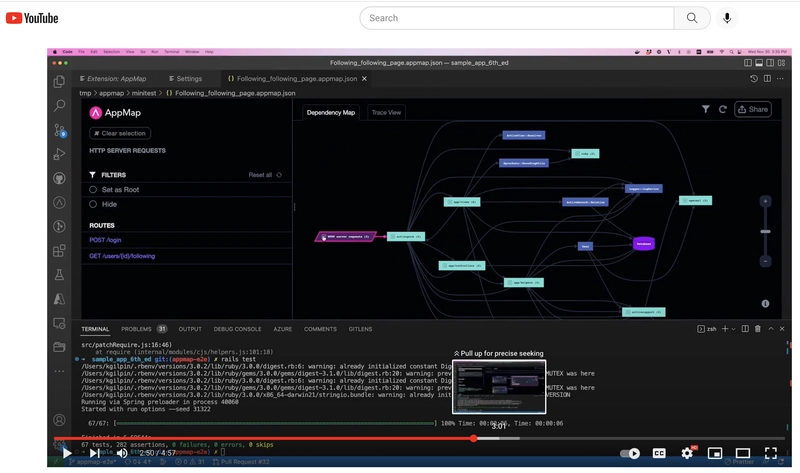Click Reset all filters
The width and height of the screenshot is (800, 473).
(x=265, y=175)
